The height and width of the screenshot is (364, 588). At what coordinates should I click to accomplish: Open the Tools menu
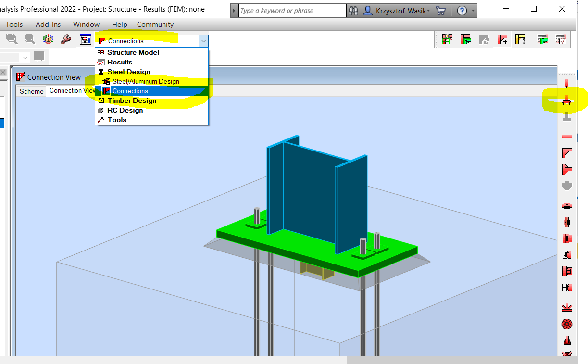14,25
